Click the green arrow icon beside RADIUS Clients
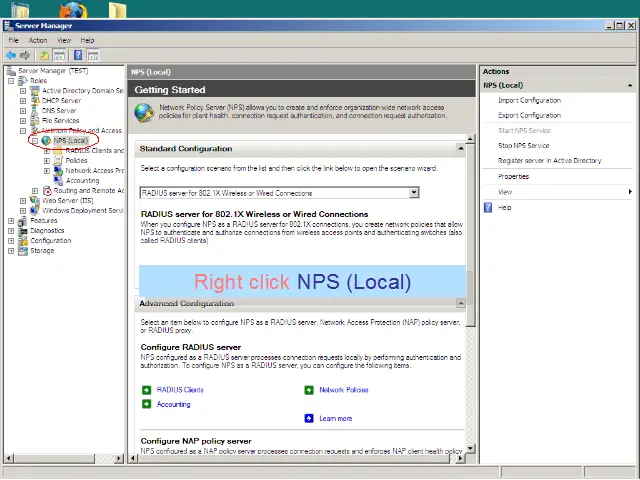Image resolution: width=640 pixels, height=480 pixels. tap(147, 390)
